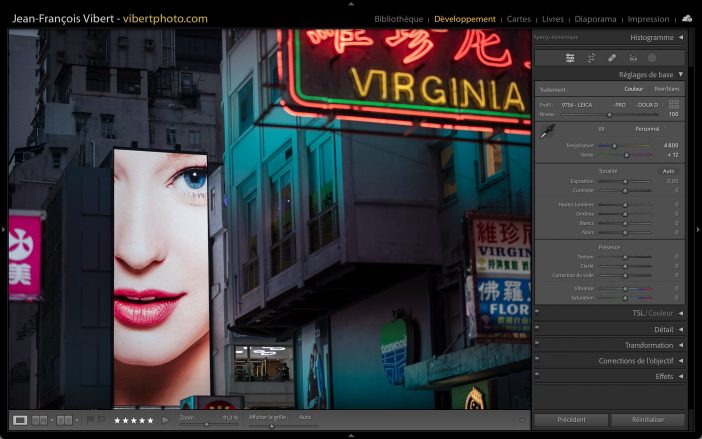This screenshot has height=439, width=702.
Task: Click the Réinitialiser button
Action: coord(648,420)
